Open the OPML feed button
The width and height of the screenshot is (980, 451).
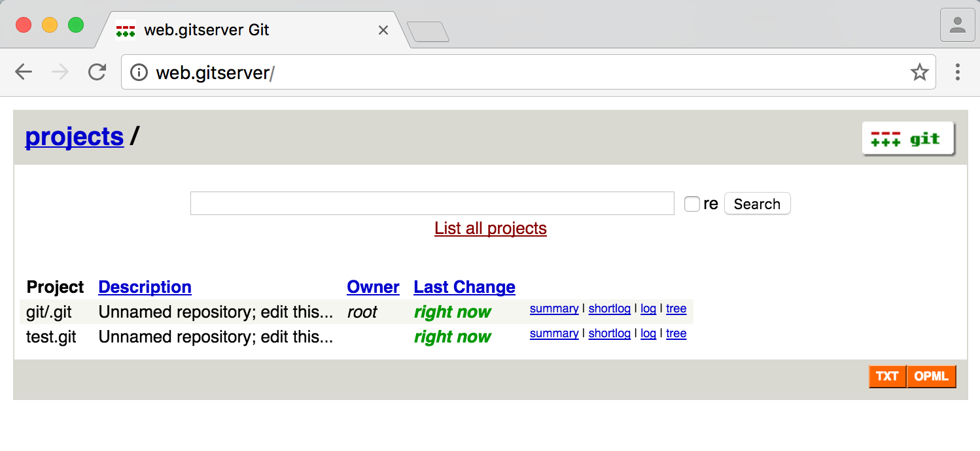pyautogui.click(x=932, y=376)
